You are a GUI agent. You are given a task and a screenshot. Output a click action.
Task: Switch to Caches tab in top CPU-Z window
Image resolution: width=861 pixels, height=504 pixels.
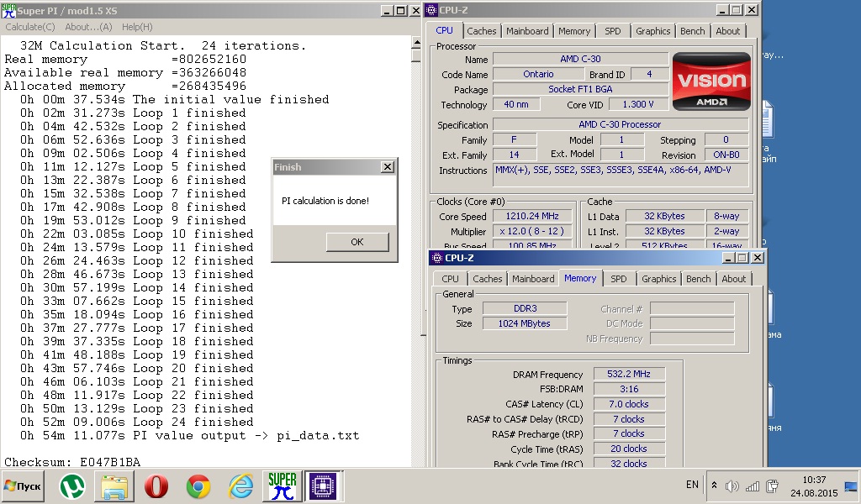[x=482, y=31]
